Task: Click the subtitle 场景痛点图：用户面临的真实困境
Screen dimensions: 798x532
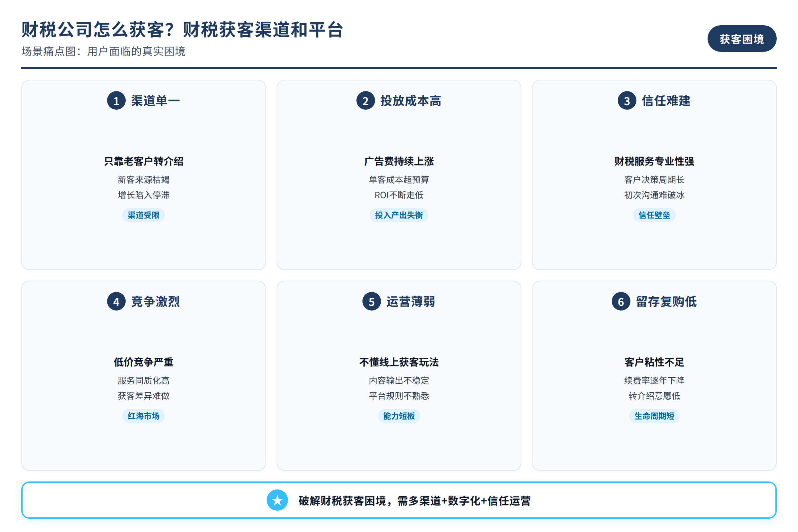Action: click(103, 51)
